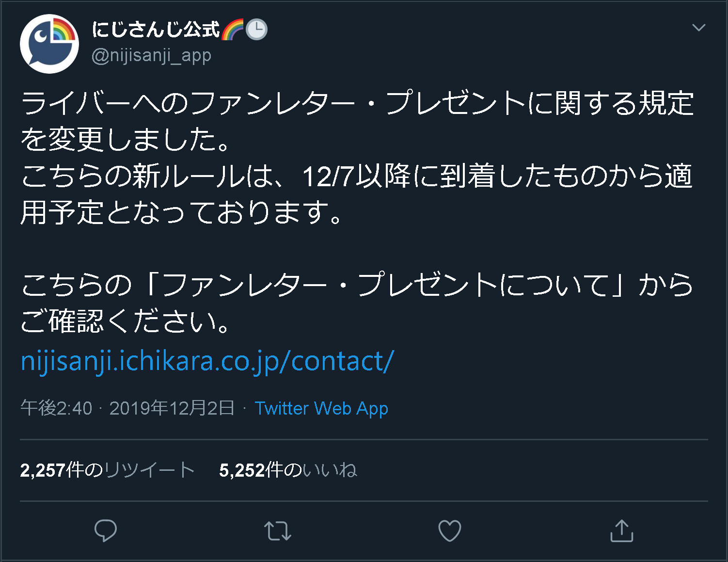Open the 5,252件のいいね count
This screenshot has width=728, height=562.
(288, 468)
